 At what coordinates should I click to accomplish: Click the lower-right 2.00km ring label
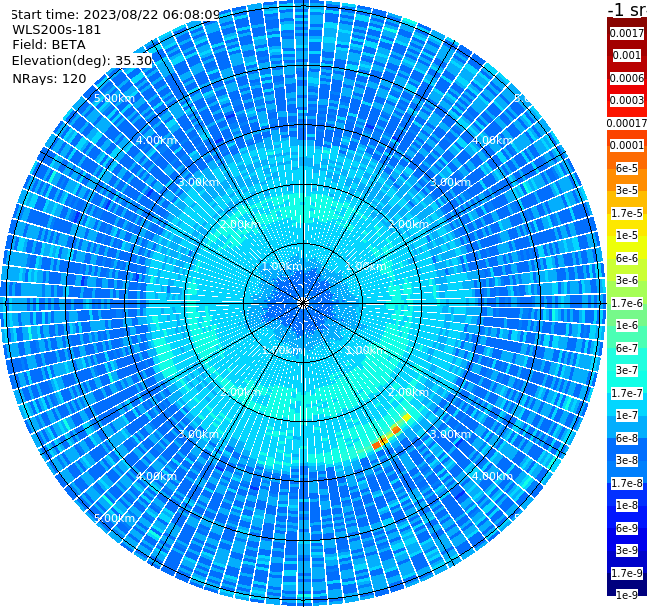[x=409, y=392]
